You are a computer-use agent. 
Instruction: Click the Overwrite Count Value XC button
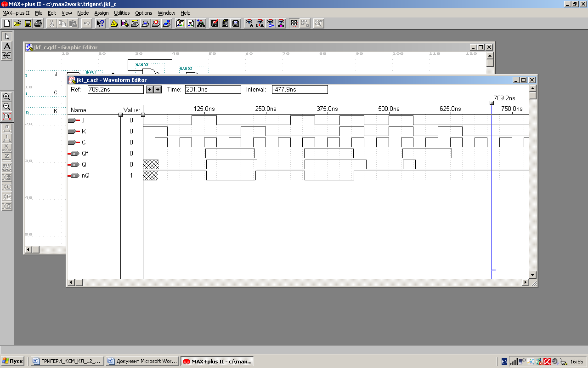click(x=7, y=187)
